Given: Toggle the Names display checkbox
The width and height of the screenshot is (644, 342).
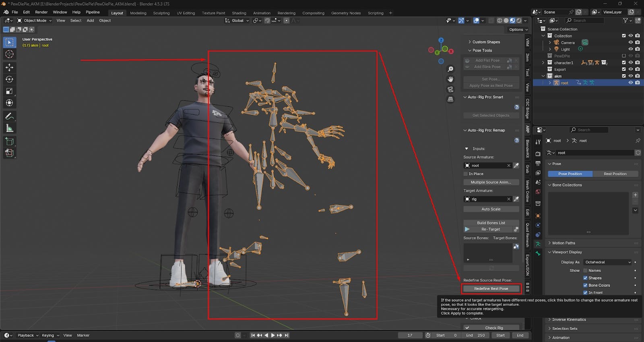Looking at the screenshot, I should (585, 271).
